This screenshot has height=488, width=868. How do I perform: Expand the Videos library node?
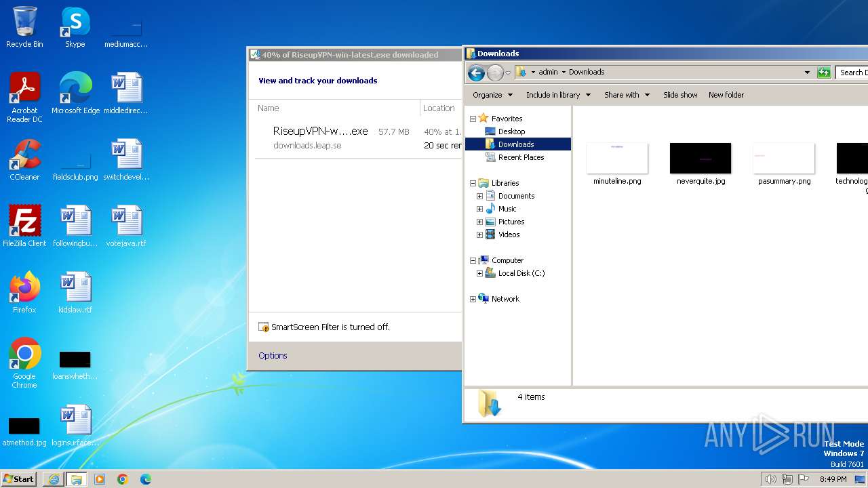pyautogui.click(x=479, y=235)
